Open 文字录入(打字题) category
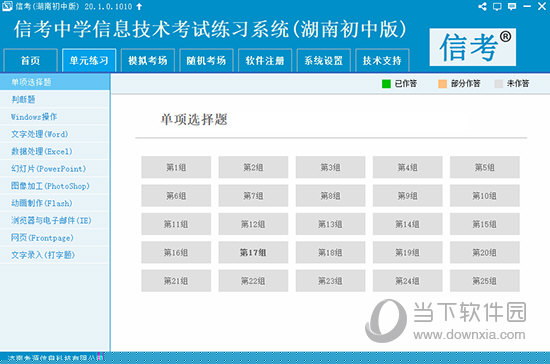Screen dimensions: 550x364 click(x=55, y=255)
